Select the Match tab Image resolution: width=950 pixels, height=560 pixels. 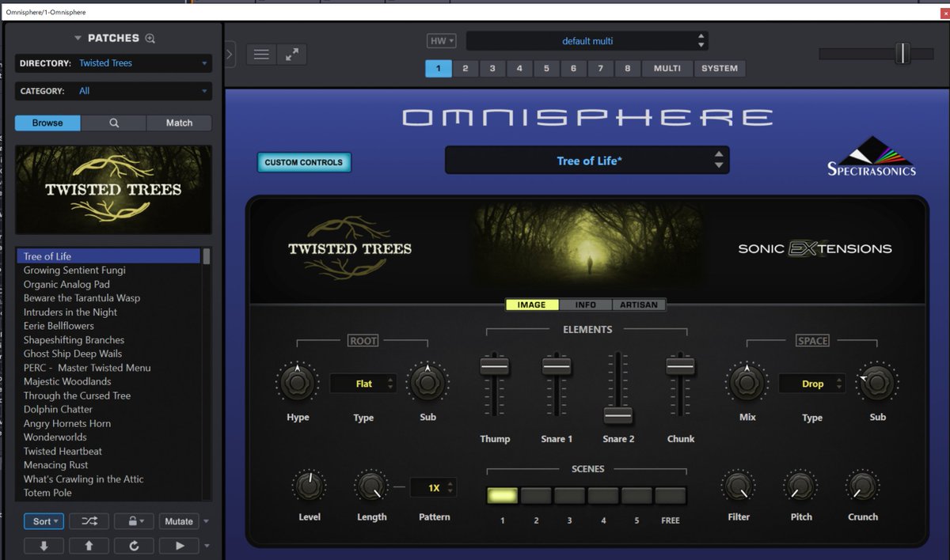coord(179,123)
